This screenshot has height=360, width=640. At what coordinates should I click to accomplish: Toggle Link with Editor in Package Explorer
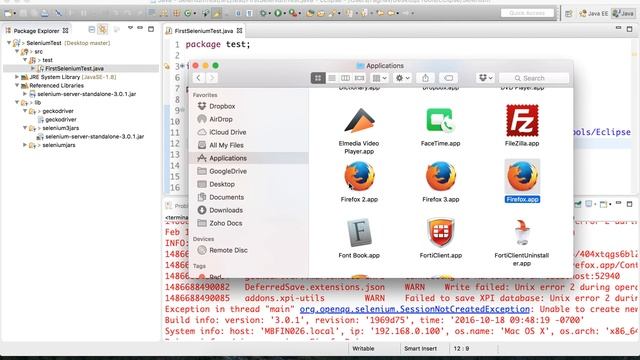[102, 29]
